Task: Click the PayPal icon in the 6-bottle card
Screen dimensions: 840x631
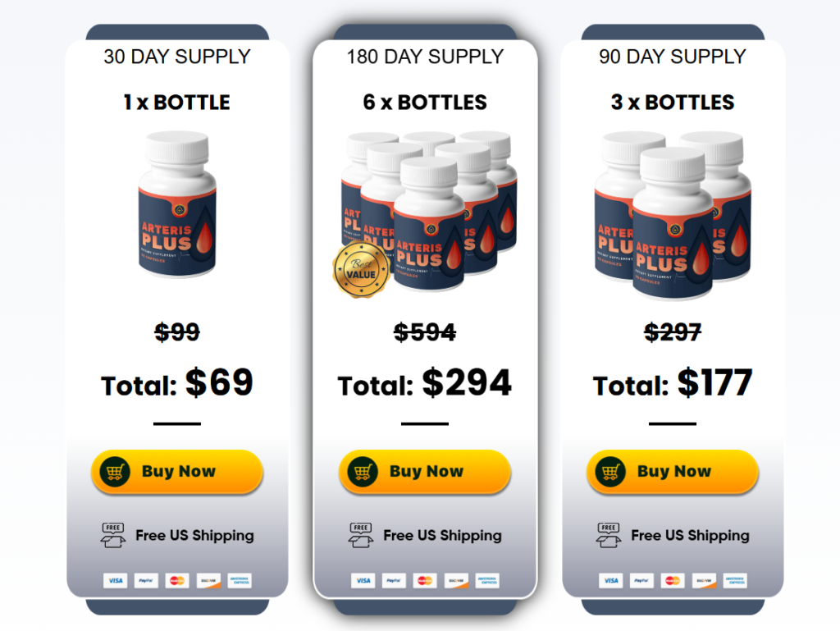Action: pyautogui.click(x=394, y=581)
